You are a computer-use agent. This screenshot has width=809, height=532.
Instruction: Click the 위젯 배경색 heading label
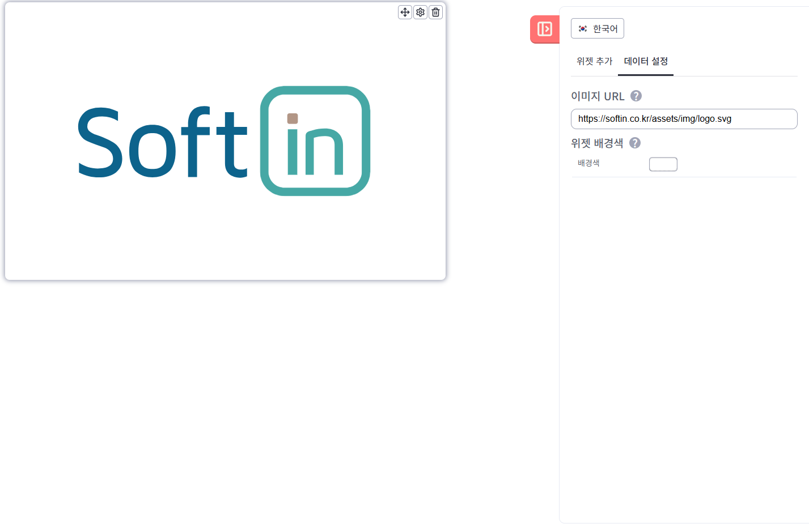(x=596, y=143)
